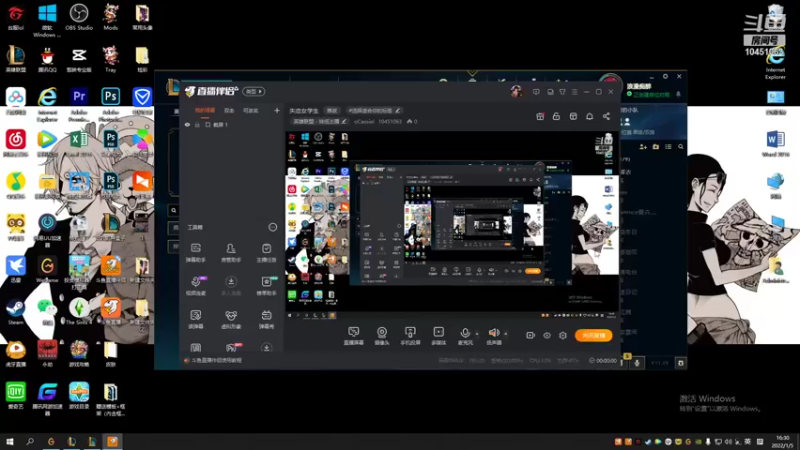Open the 主播任务 tool in the toolbox

(266, 252)
